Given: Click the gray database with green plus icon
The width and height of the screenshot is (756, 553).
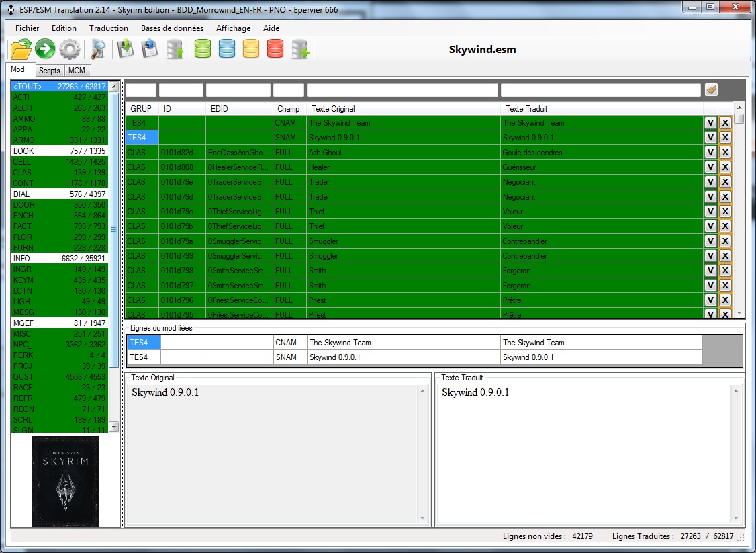Looking at the screenshot, I should click(301, 49).
